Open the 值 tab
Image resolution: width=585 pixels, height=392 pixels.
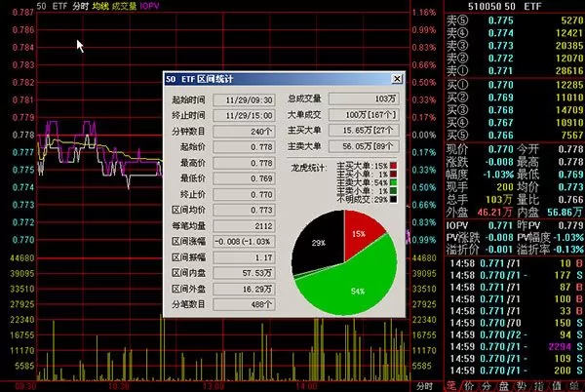(557, 386)
